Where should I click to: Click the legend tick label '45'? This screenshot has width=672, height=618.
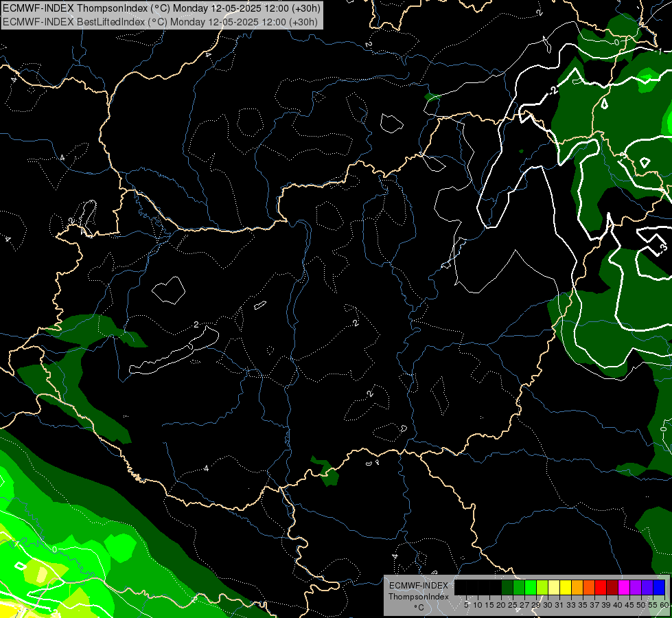coord(629,605)
